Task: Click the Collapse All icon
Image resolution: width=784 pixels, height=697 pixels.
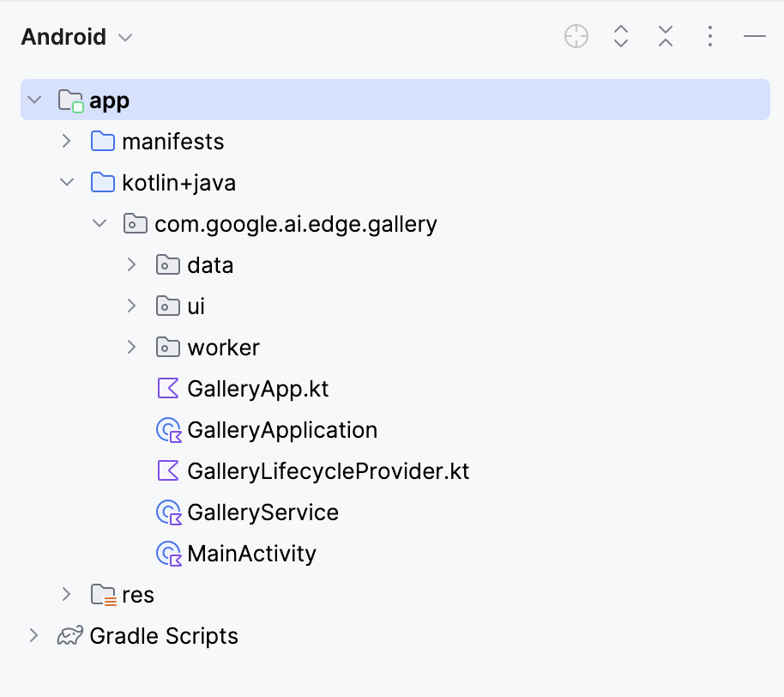Action: 665,36
